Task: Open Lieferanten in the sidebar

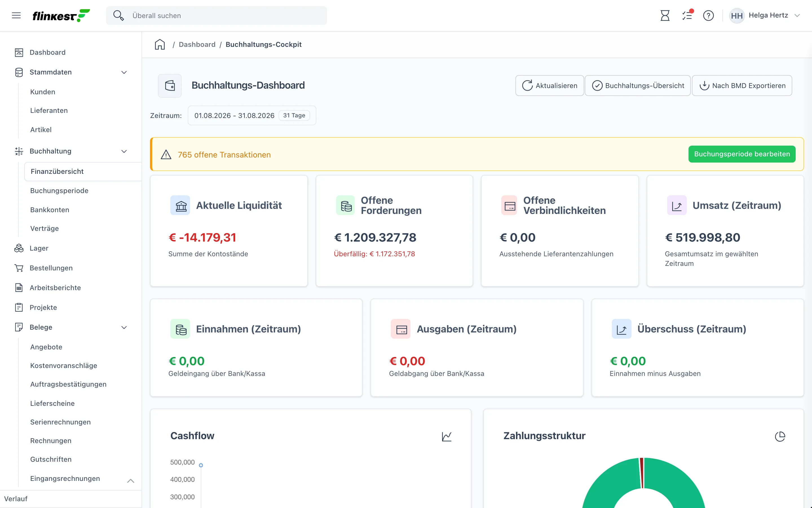Action: click(x=49, y=111)
